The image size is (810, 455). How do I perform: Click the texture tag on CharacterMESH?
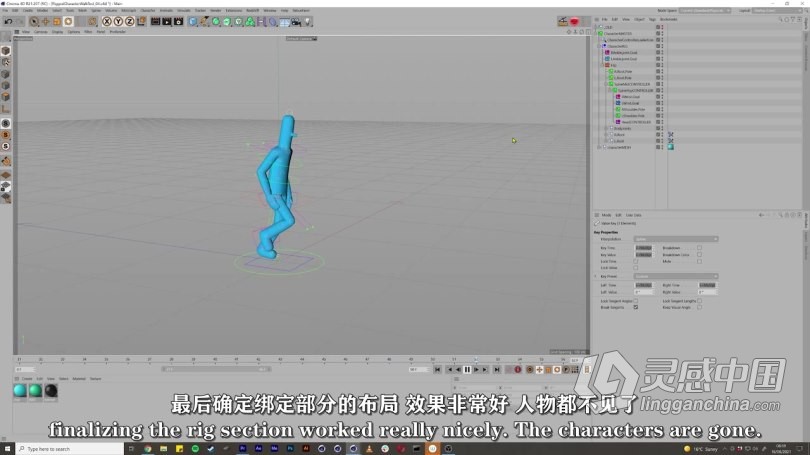pos(671,147)
